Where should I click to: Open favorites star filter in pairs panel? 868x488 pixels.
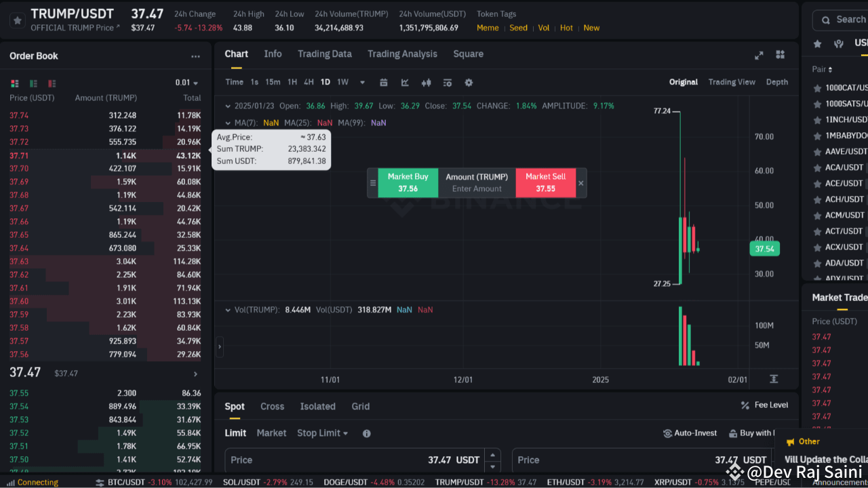[x=818, y=43]
